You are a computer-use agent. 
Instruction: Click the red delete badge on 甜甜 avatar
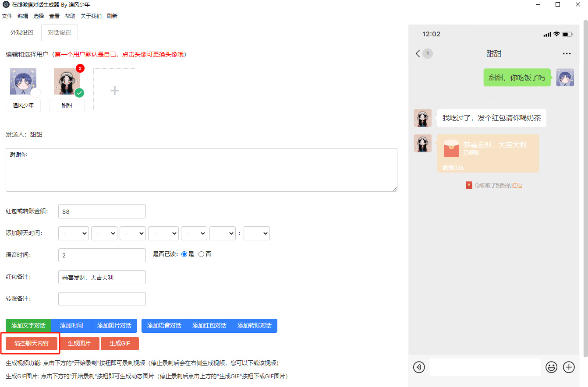tap(80, 68)
